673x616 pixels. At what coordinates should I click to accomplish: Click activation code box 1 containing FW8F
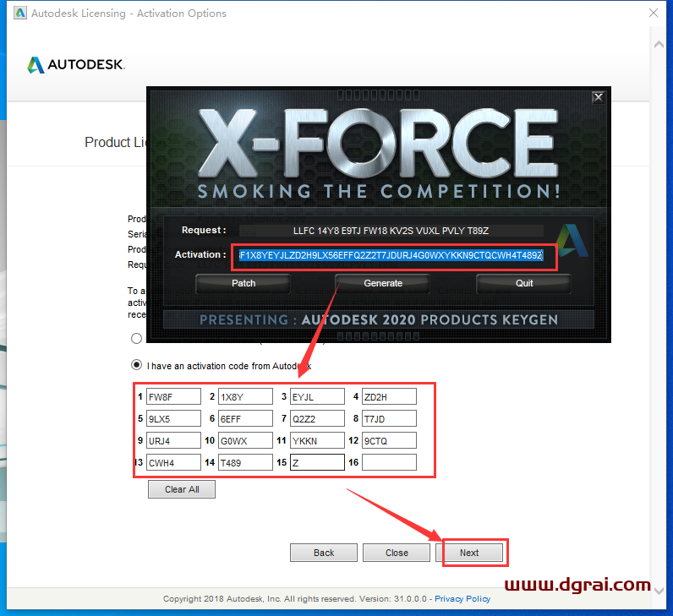click(173, 396)
